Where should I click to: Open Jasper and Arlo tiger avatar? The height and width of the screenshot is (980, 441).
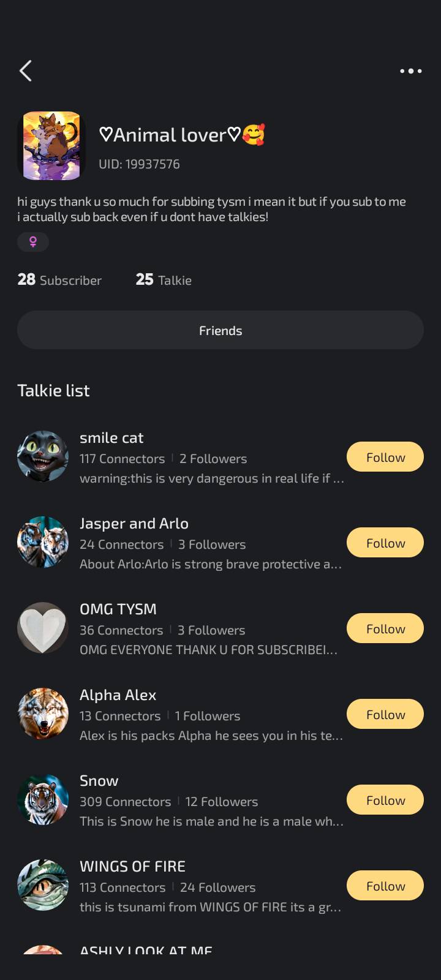coord(43,542)
